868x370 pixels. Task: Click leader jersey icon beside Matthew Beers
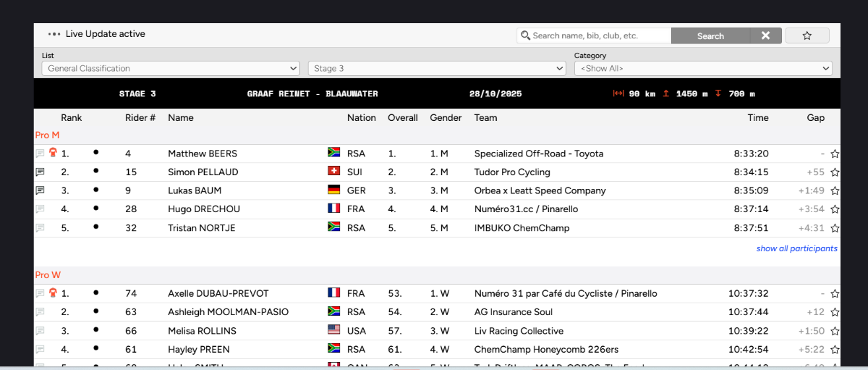(x=53, y=153)
